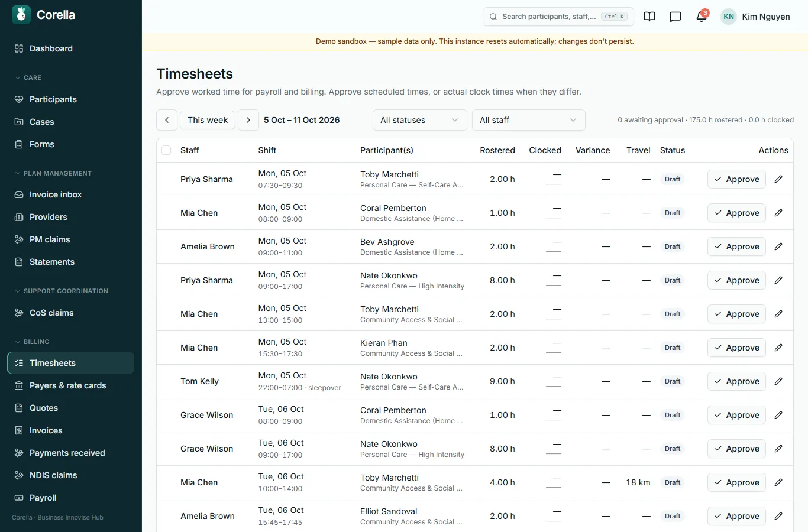The width and height of the screenshot is (808, 532).
Task: Open the documentation book icon
Action: pos(649,17)
